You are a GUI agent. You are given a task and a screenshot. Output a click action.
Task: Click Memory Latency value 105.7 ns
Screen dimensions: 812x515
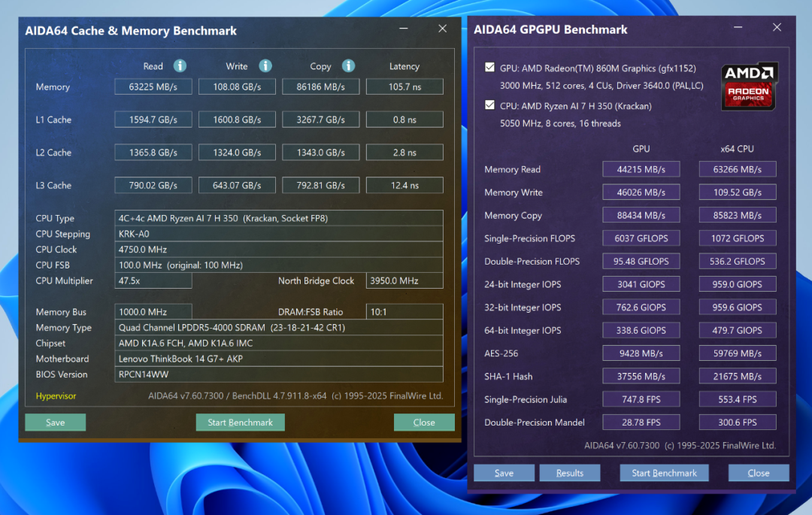point(404,86)
